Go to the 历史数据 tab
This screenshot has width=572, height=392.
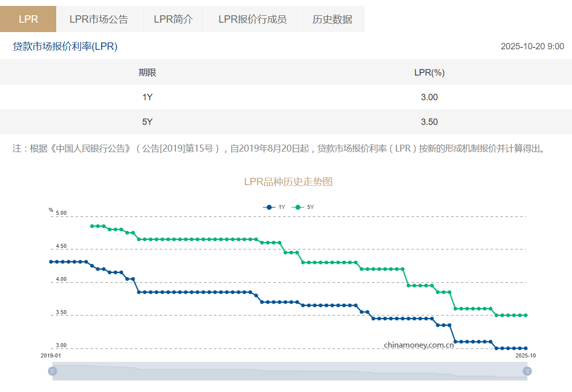coord(332,19)
